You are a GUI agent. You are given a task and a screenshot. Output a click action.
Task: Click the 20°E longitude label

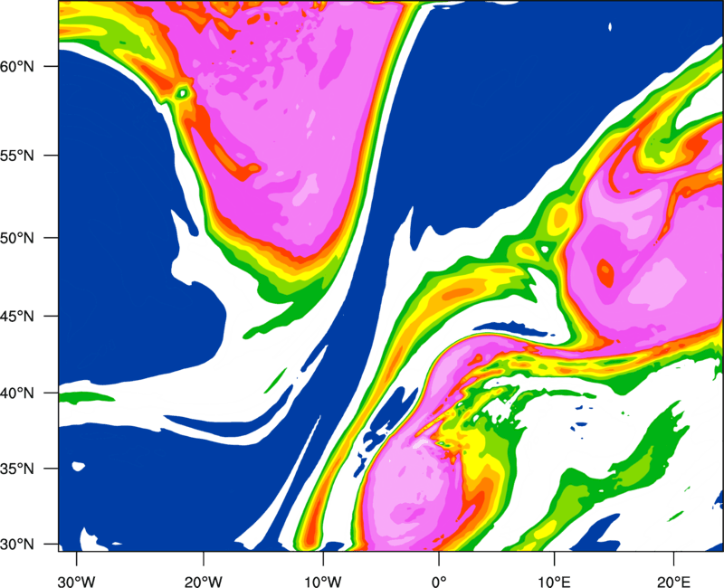click(x=673, y=582)
